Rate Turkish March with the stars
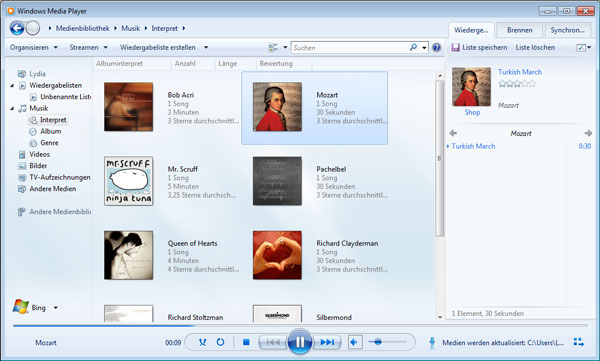Screen dimensions: 600x361 click(517, 83)
